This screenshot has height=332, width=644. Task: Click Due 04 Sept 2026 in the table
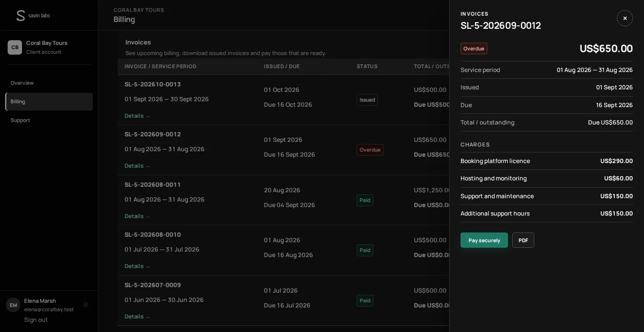(289, 205)
